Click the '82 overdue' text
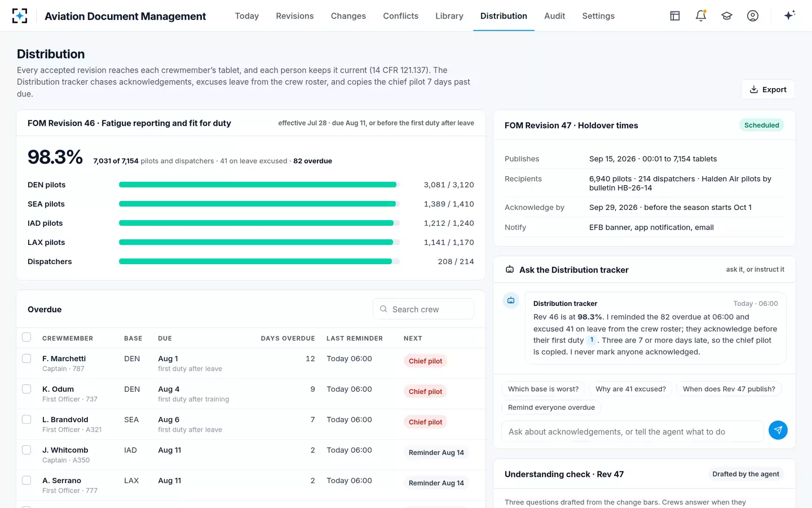 (312, 161)
